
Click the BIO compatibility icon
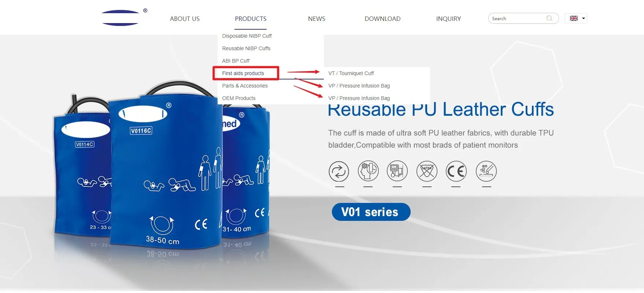[486, 171]
